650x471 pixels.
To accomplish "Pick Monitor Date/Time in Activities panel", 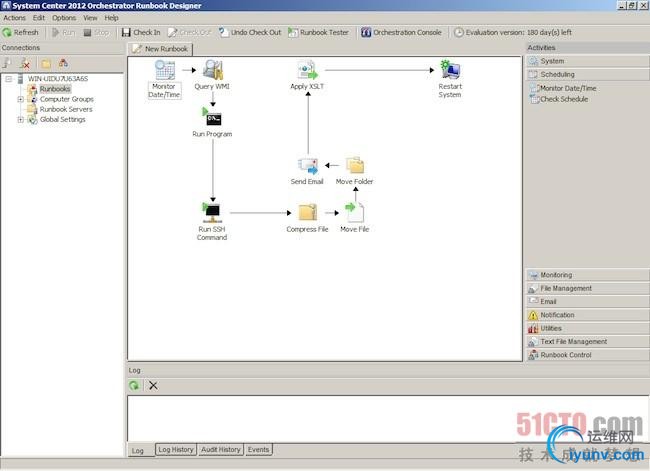I will pos(563,88).
